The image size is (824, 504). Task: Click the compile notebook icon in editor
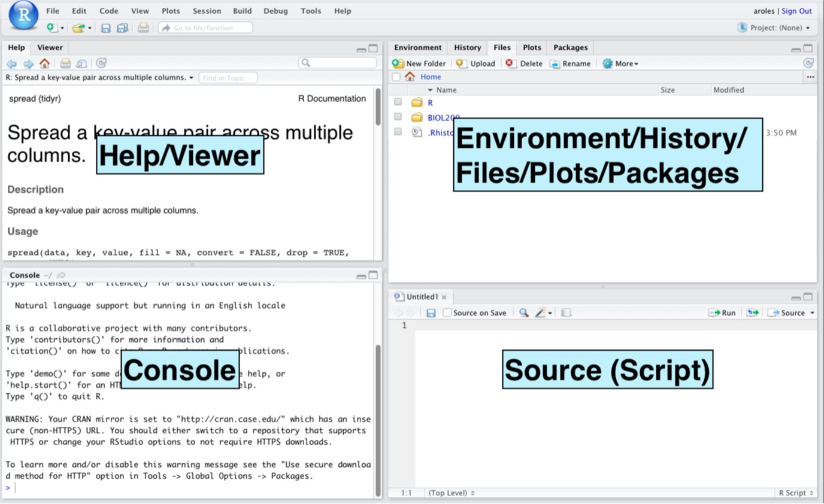coord(566,312)
